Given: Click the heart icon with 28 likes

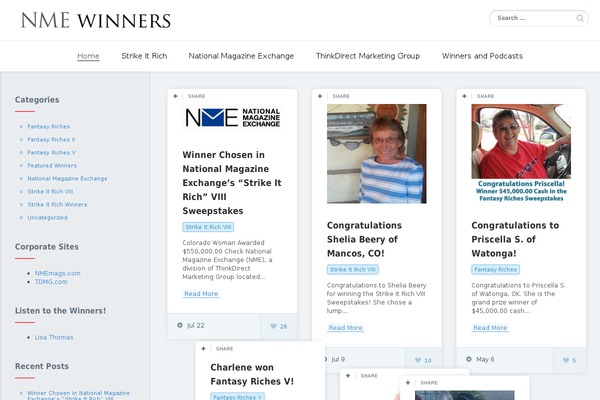Looking at the screenshot, I should point(273,327).
